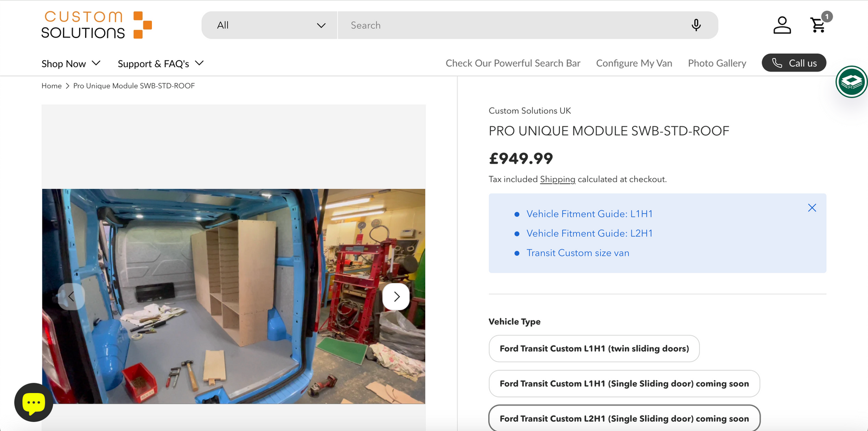
Task: Select L1H1 Single Sliding door option
Action: (x=624, y=384)
